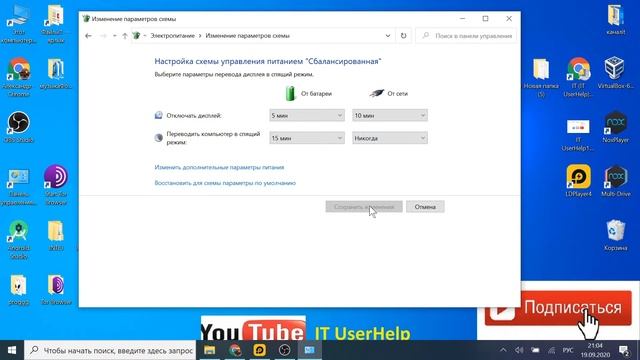This screenshot has width=640, height=360.
Task: Click the taskbar search box
Action: [x=110, y=350]
